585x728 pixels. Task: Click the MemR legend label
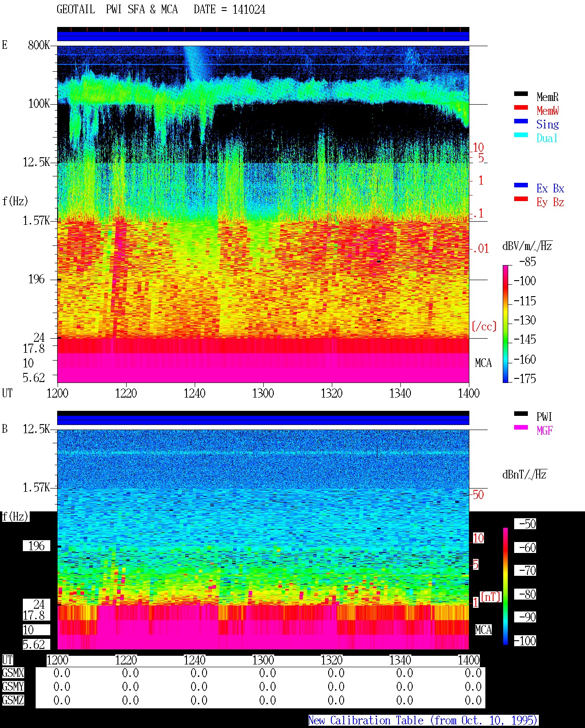(x=548, y=97)
